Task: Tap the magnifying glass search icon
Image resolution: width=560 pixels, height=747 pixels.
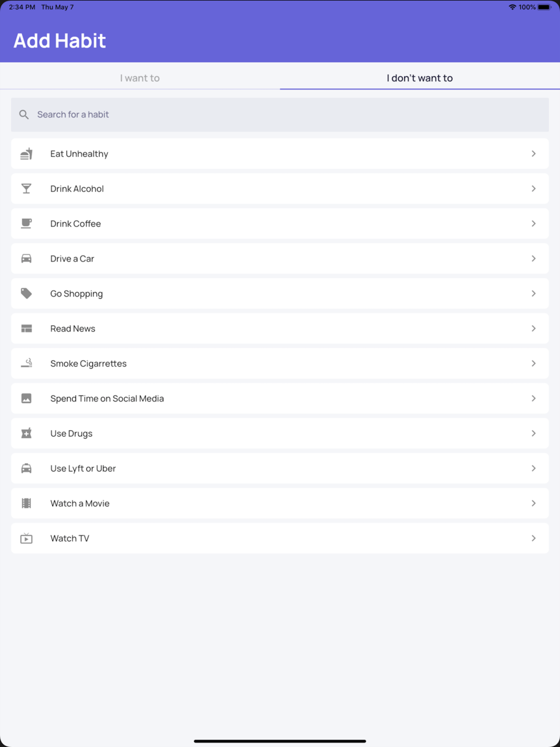Action: coord(24,114)
